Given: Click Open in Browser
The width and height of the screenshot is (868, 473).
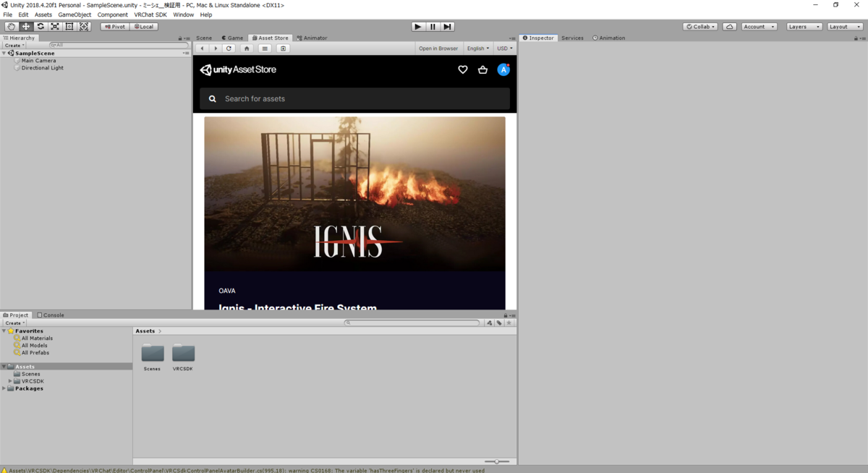Looking at the screenshot, I should (x=438, y=48).
